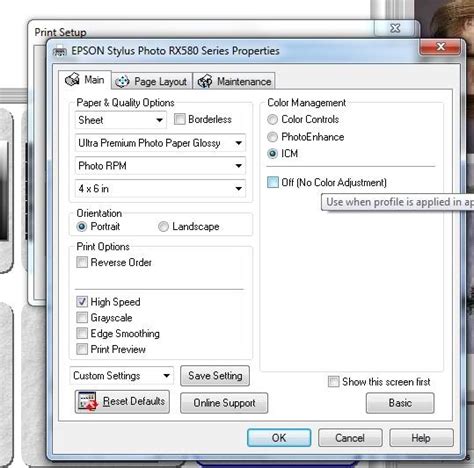Click the printer icon in the Properties title bar
Viewport: 474px width, 468px height.
click(60, 51)
